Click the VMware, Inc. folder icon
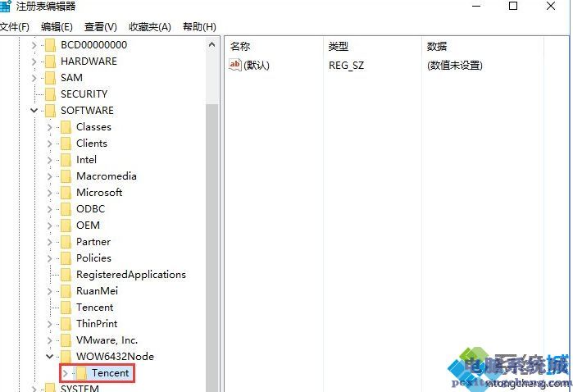 pos(66,340)
